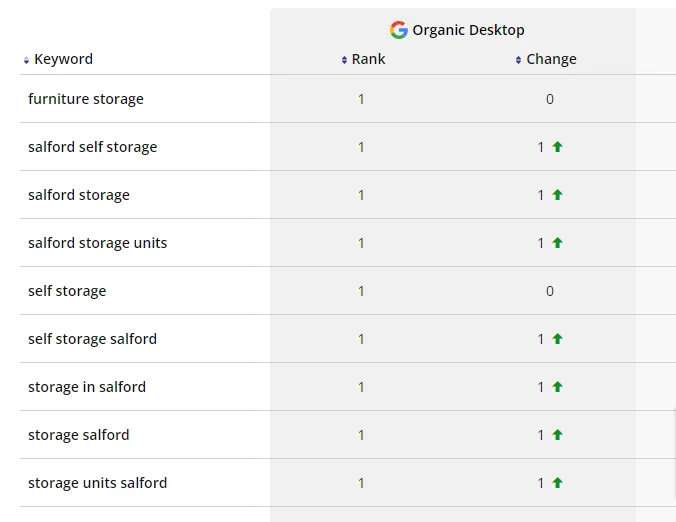Viewport: 676px width, 522px height.
Task: Click change number 1 for salford self storage
Action: tap(541, 147)
